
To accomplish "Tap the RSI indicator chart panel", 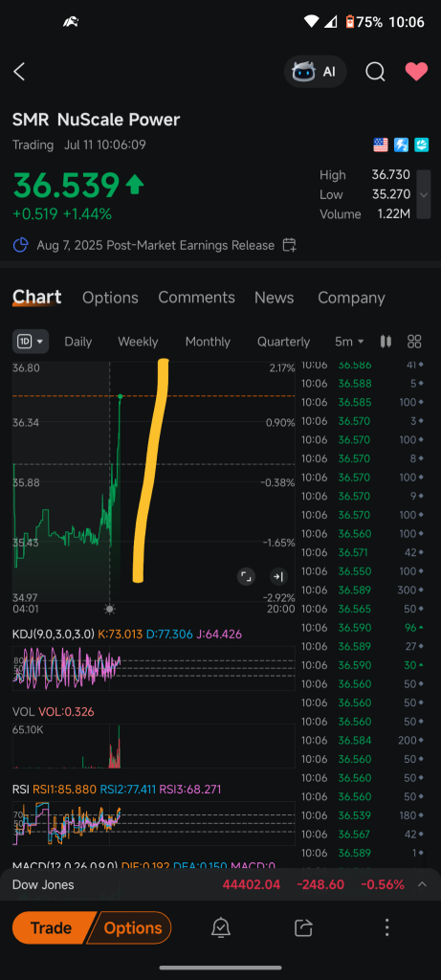I will click(154, 824).
